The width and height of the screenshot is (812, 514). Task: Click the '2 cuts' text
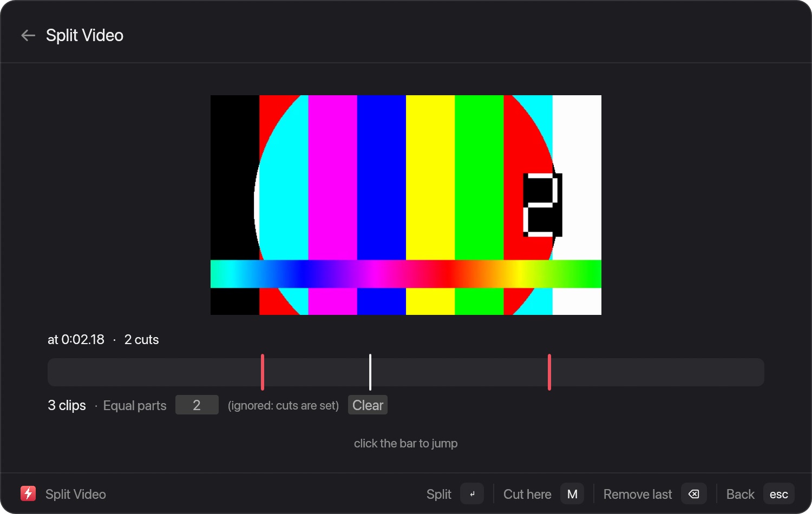tap(141, 340)
